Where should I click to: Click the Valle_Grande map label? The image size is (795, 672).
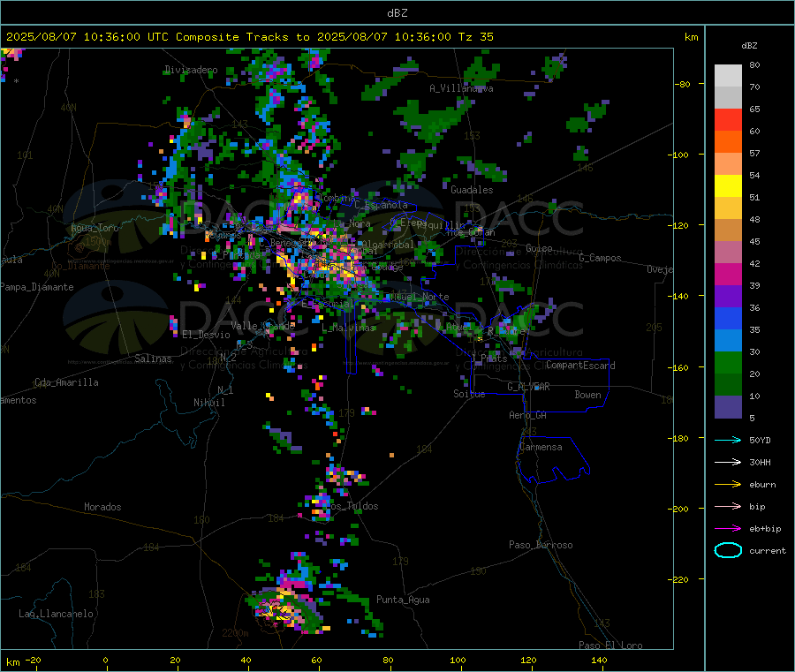(262, 325)
